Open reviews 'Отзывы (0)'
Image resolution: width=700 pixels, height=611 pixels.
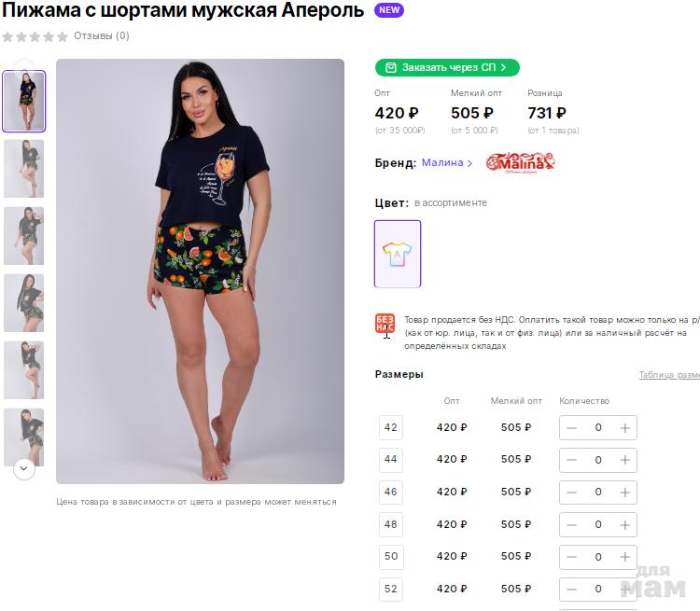102,36
